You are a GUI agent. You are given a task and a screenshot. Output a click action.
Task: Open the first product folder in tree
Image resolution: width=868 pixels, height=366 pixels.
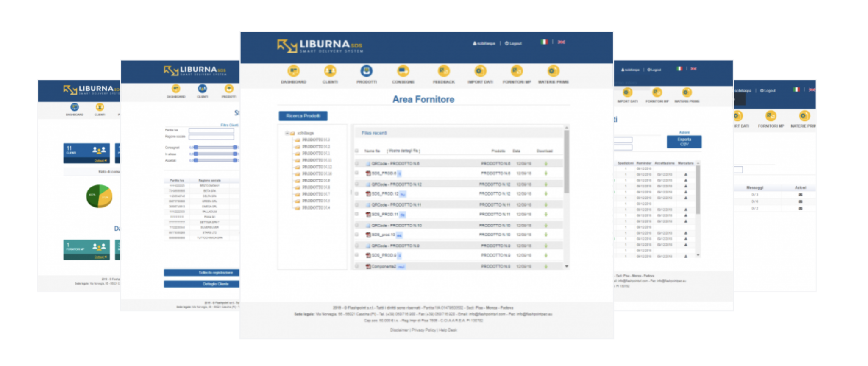click(315, 140)
